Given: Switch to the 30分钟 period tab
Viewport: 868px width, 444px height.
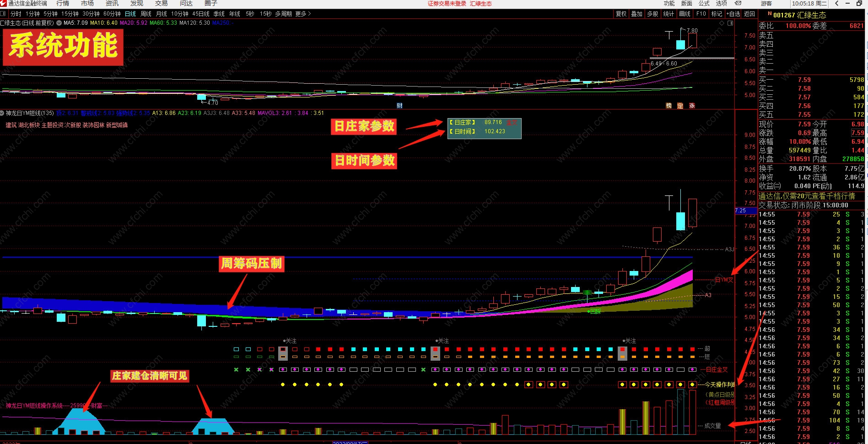Looking at the screenshot, I should [91, 14].
